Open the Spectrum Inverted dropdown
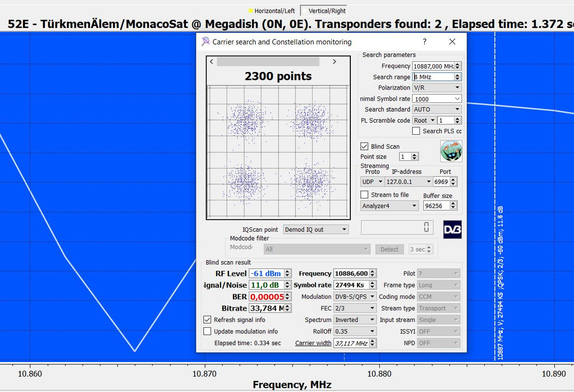 click(x=355, y=320)
